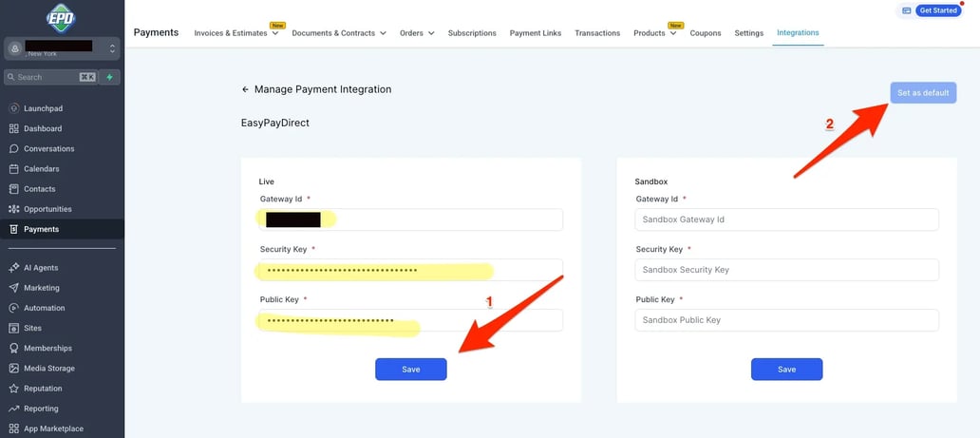Click the Live Gateway Id field
980x438 pixels.
(x=410, y=219)
